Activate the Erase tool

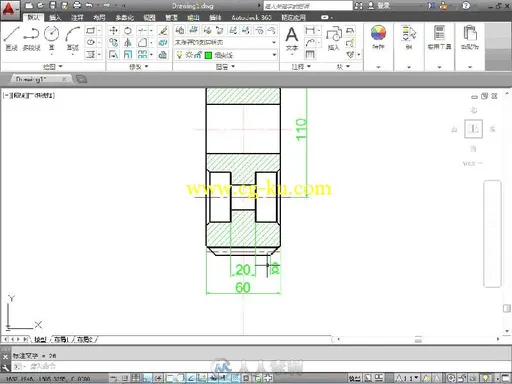coord(163,31)
